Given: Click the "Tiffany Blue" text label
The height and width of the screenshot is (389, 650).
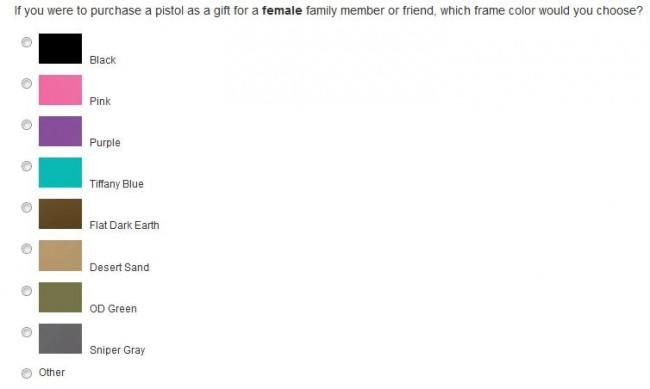Looking at the screenshot, I should [x=116, y=184].
